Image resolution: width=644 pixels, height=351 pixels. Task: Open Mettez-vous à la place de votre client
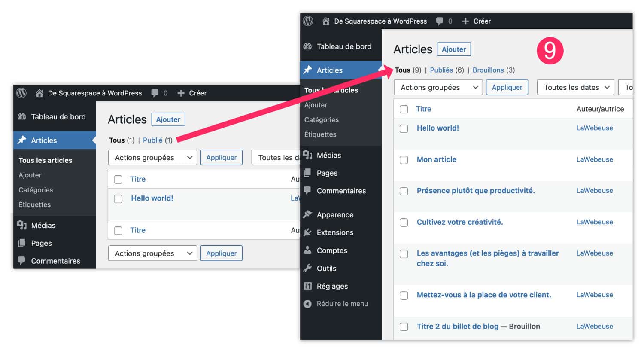(x=484, y=295)
